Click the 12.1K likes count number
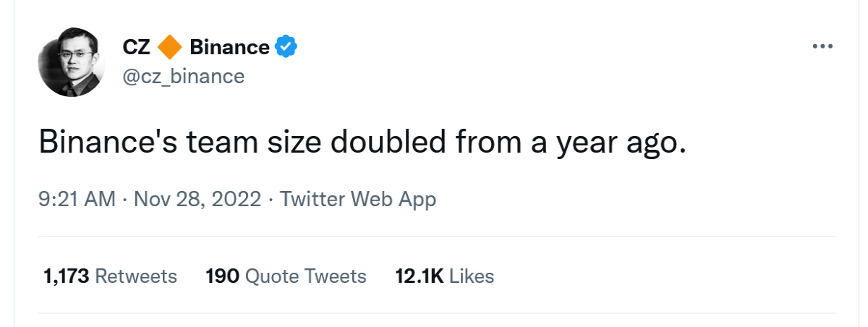This screenshot has width=868, height=327. pos(419,276)
